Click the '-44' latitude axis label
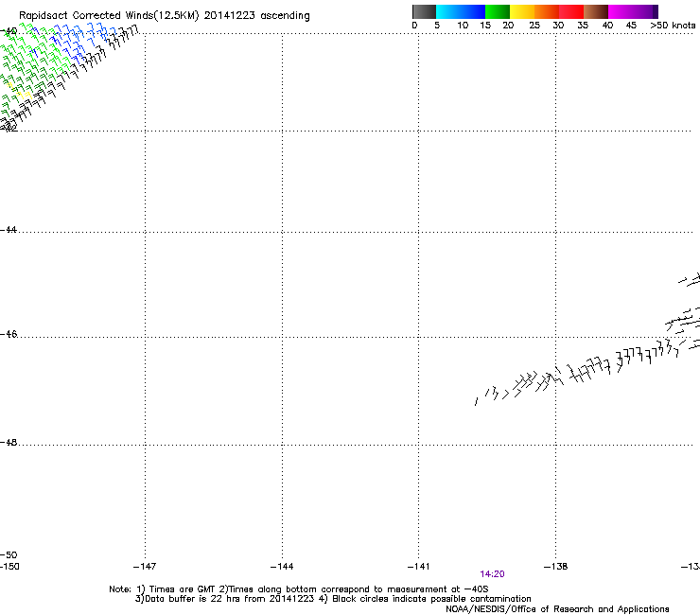 pos(9,230)
